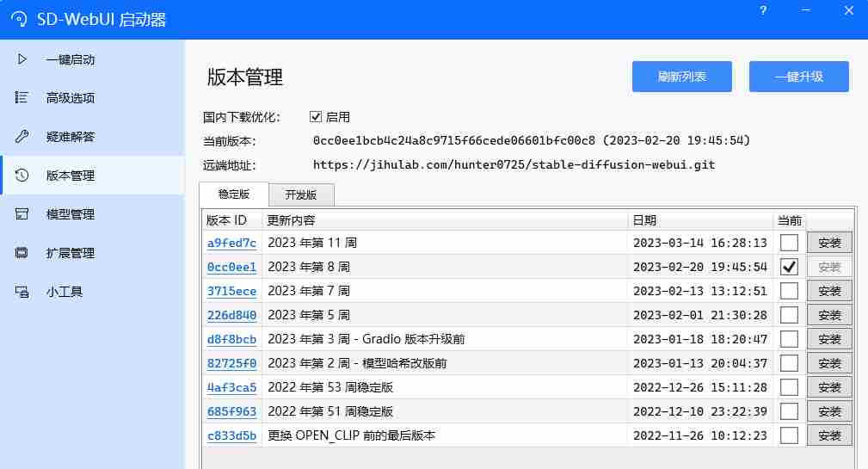Open the 685f963 version link

[231, 411]
